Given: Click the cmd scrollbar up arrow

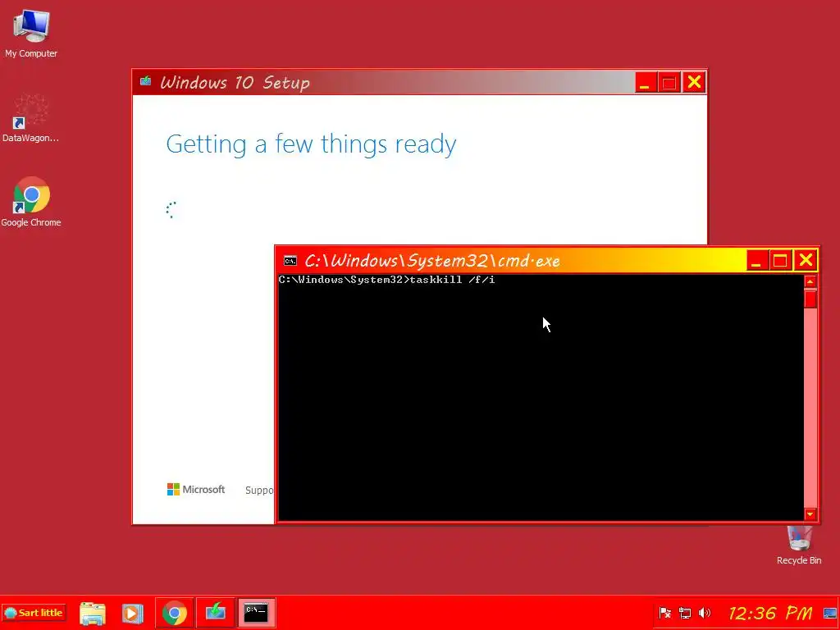Looking at the screenshot, I should coord(810,281).
